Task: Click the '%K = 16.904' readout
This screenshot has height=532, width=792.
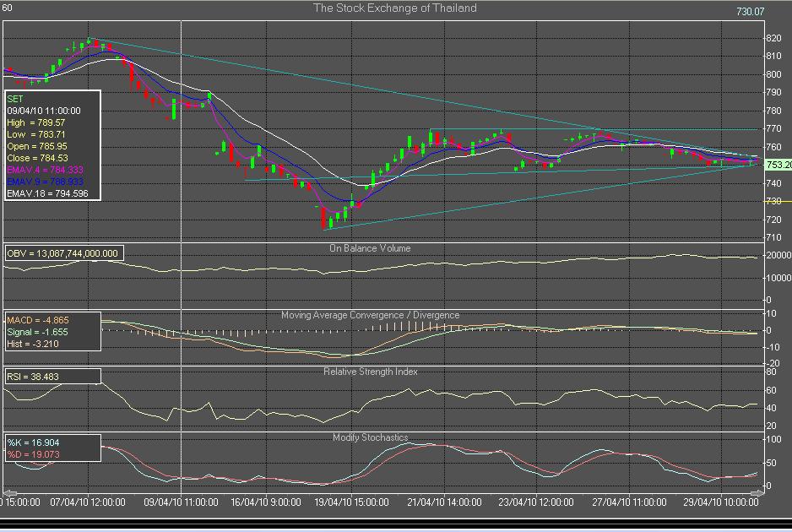Action: point(33,442)
